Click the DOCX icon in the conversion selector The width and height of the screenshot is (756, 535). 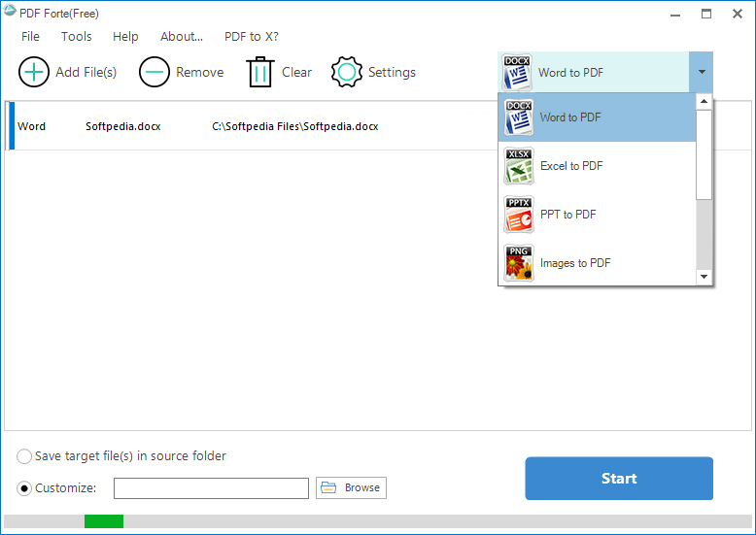pyautogui.click(x=517, y=72)
